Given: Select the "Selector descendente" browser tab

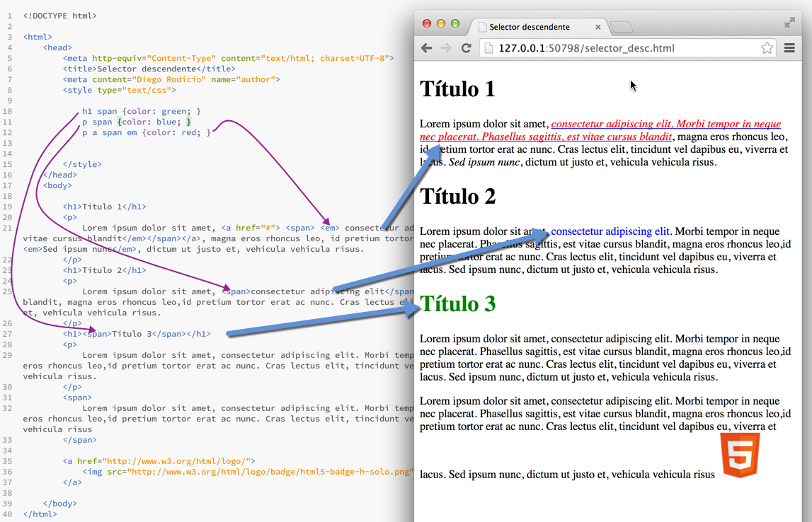Looking at the screenshot, I should point(531,28).
